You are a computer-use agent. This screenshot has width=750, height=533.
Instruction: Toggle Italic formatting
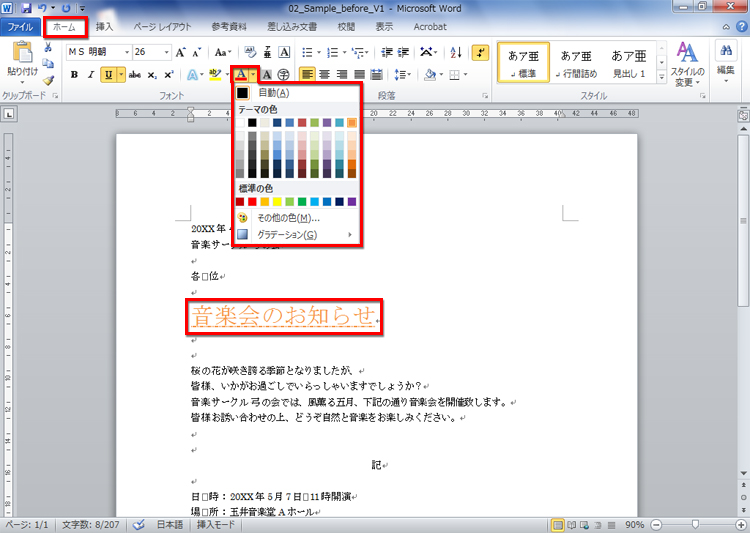coord(91,75)
